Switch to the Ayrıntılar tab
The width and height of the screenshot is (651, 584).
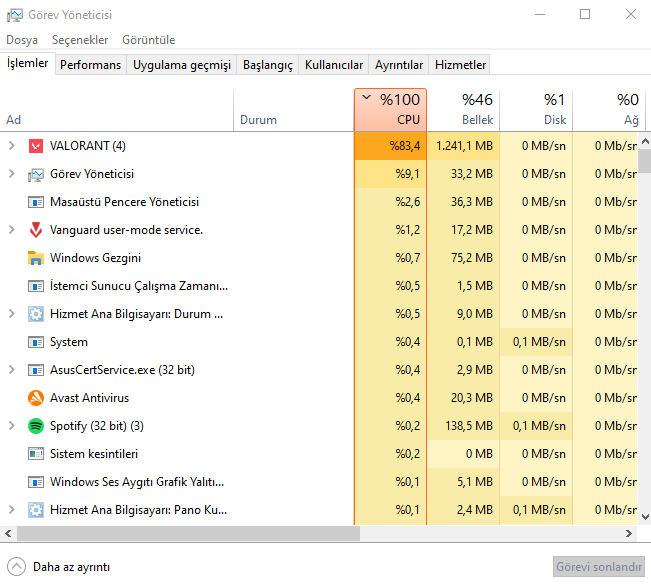click(x=399, y=65)
